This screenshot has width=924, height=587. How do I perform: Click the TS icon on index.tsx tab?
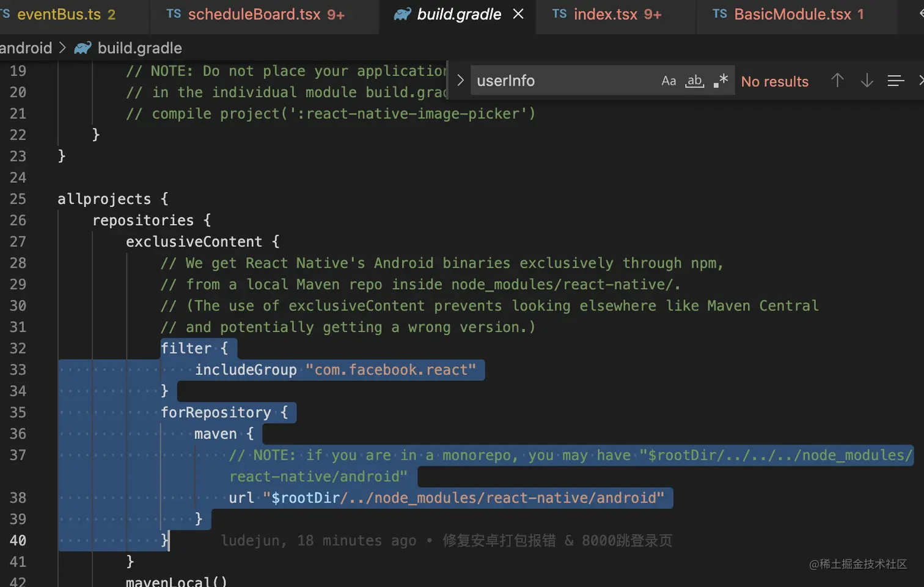(x=559, y=13)
